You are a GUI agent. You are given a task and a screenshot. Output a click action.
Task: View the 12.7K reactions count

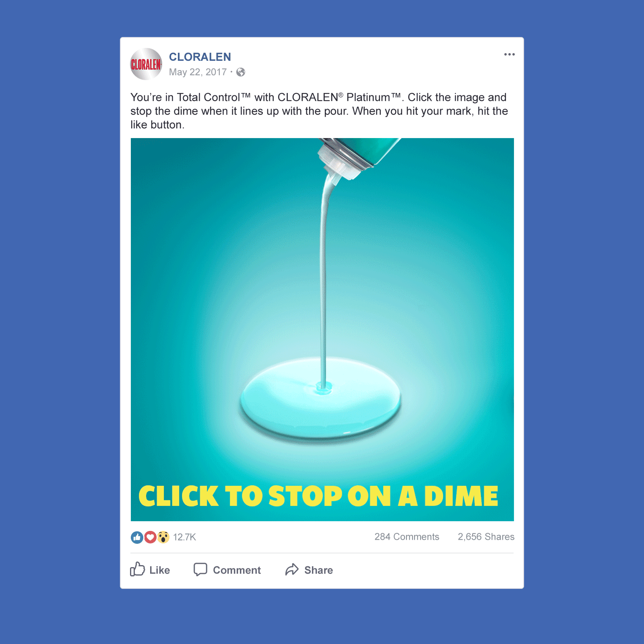[x=184, y=537]
